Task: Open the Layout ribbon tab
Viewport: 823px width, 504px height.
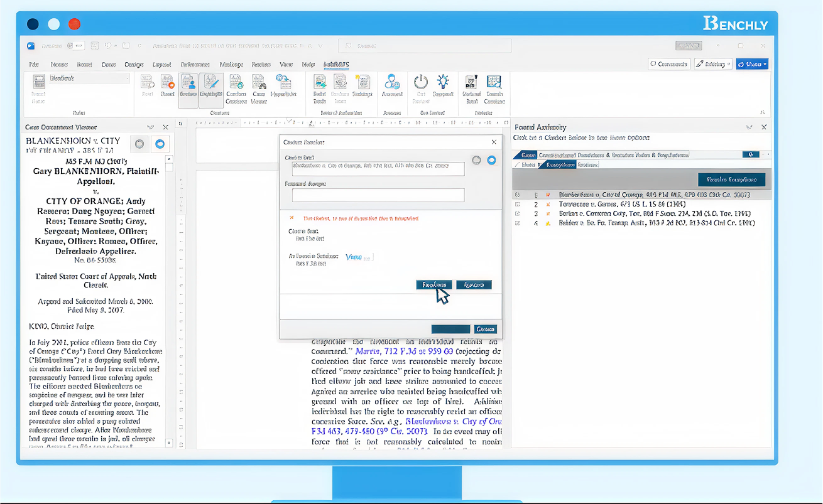Action: [162, 65]
